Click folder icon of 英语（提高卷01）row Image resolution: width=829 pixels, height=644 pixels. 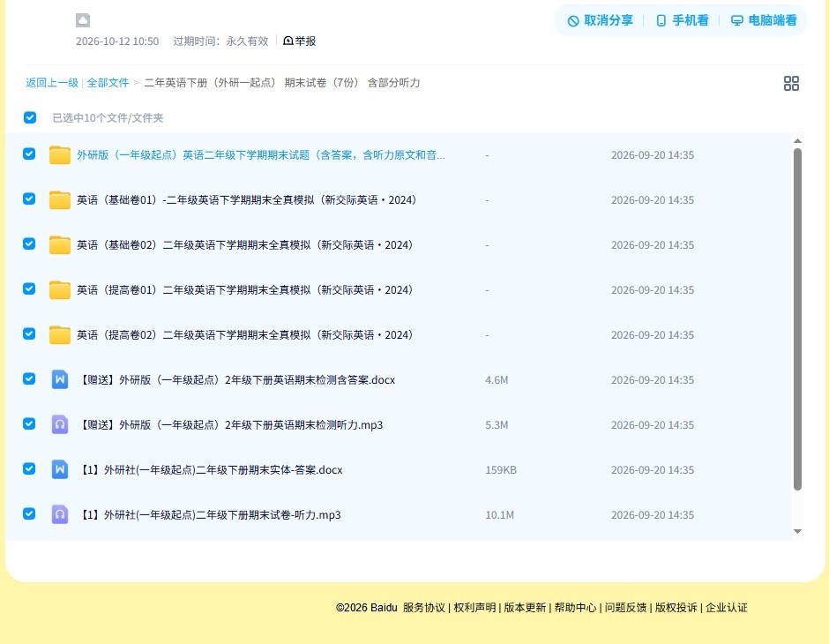[x=60, y=289]
